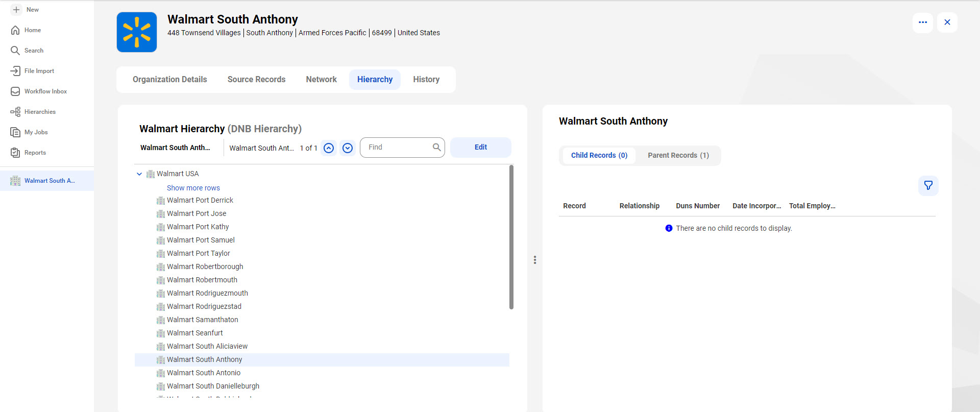Screen dimensions: 980x412
Task: Close the Walmart South Anthony record
Action: pos(947,22)
